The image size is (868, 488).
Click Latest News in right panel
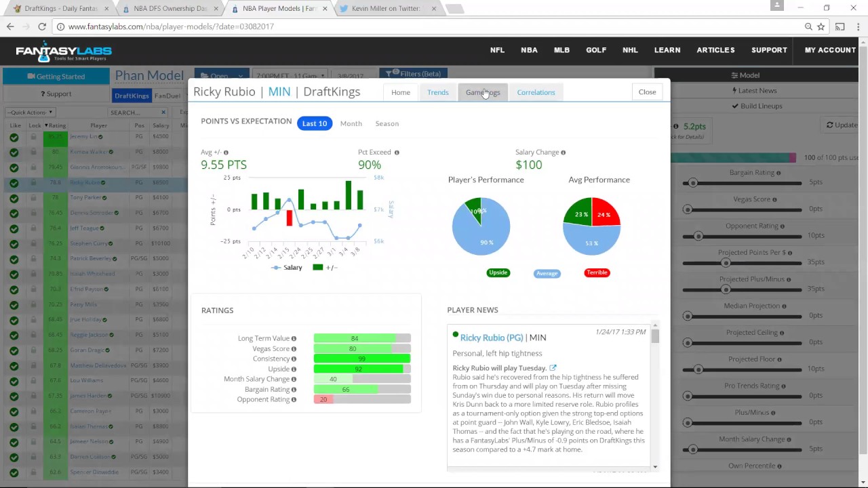[x=755, y=91]
